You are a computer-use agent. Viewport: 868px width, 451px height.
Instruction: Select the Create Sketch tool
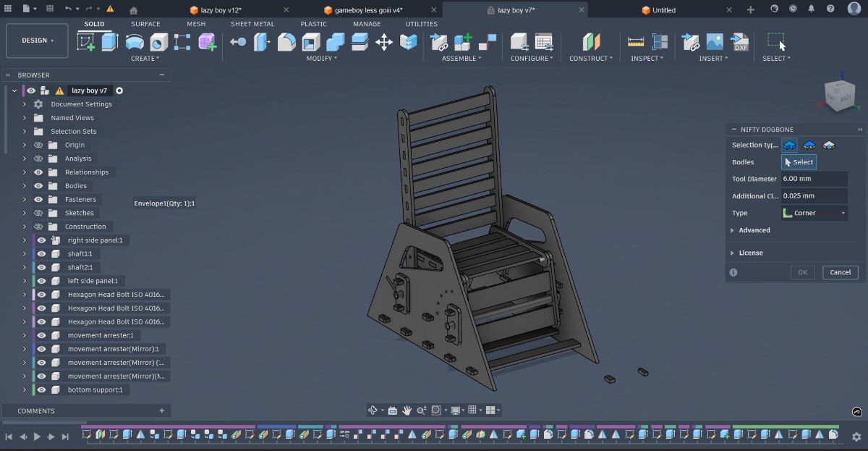point(85,42)
